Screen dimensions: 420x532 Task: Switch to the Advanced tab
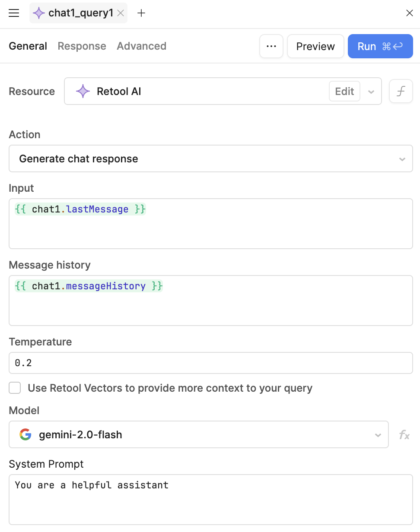(x=141, y=46)
